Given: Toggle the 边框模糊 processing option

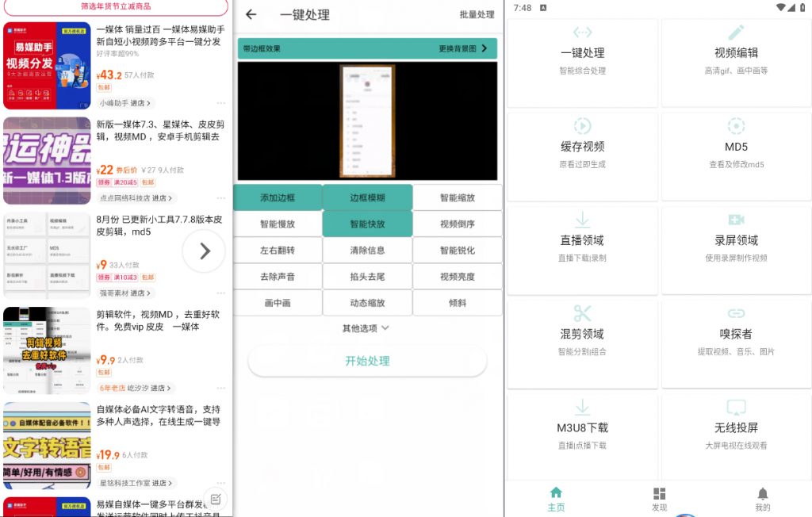Looking at the screenshot, I should tap(367, 197).
